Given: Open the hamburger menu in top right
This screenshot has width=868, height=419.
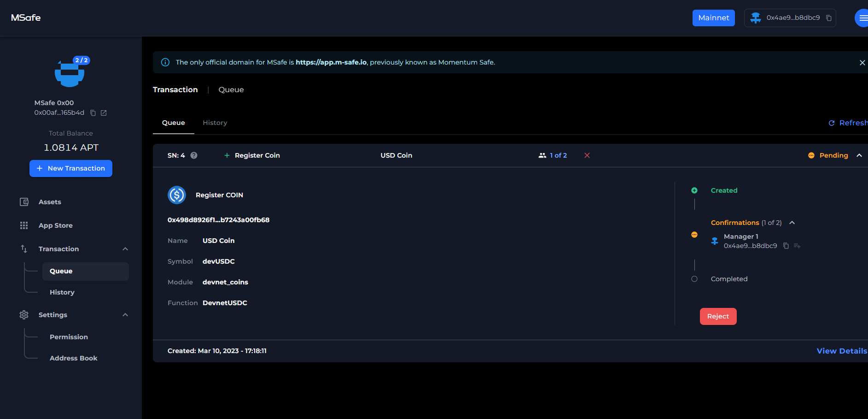Looking at the screenshot, I should pos(862,18).
